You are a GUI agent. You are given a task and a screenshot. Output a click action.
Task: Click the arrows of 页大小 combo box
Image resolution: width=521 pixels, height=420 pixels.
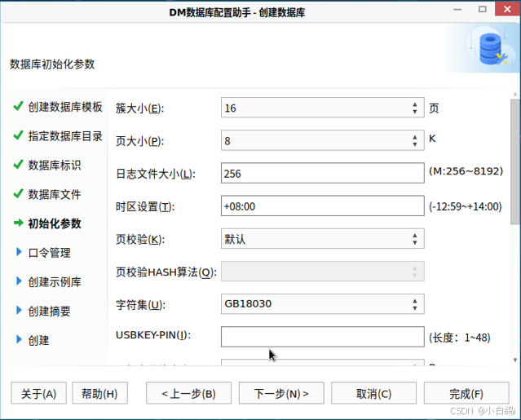pyautogui.click(x=415, y=140)
